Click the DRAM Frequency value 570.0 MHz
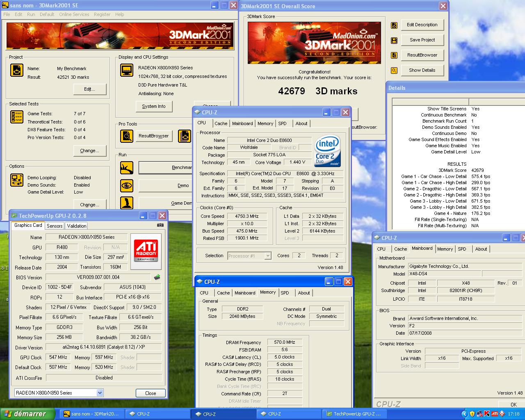 click(285, 342)
